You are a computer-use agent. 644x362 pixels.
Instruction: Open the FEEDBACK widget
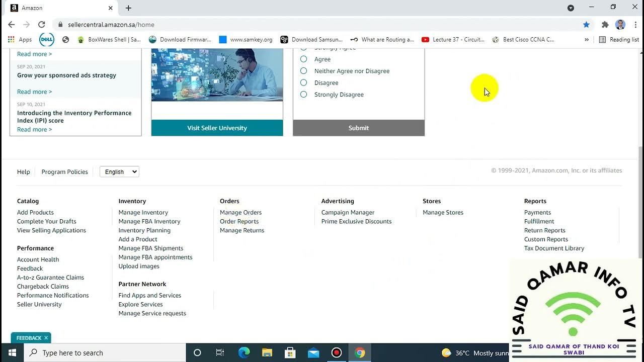(29, 338)
